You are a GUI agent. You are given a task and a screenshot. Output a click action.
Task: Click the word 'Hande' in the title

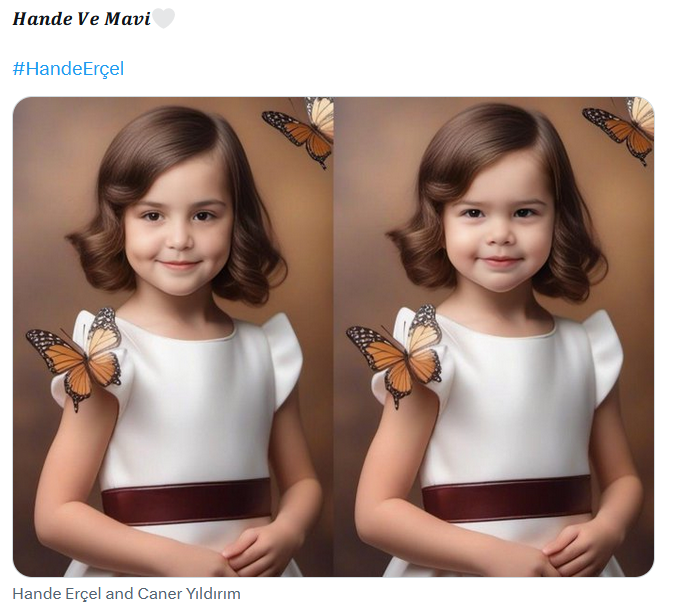(x=42, y=19)
